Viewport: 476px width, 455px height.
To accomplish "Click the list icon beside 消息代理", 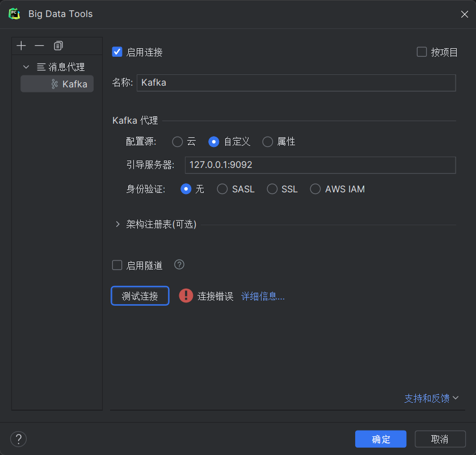I will click(x=41, y=67).
